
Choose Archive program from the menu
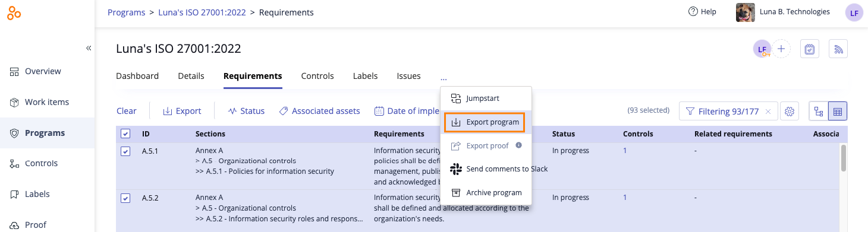(486, 193)
